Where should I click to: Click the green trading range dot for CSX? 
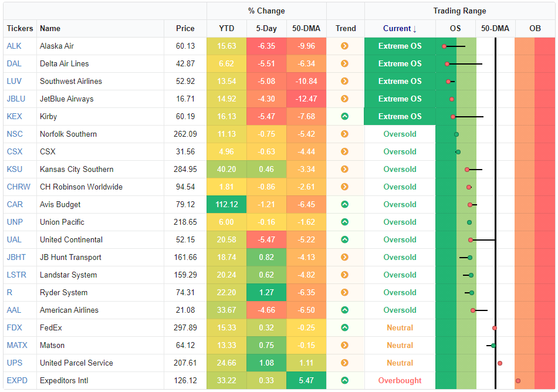[x=458, y=152]
